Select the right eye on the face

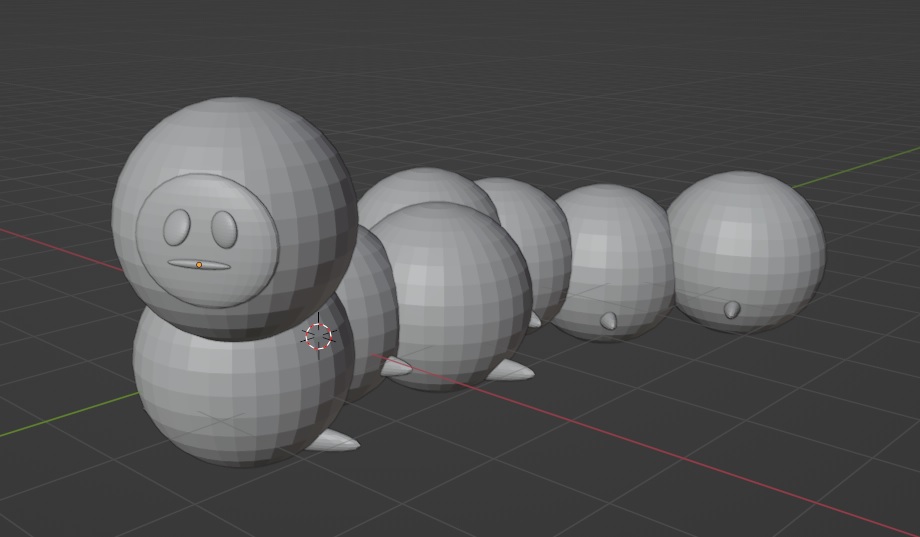tap(224, 229)
